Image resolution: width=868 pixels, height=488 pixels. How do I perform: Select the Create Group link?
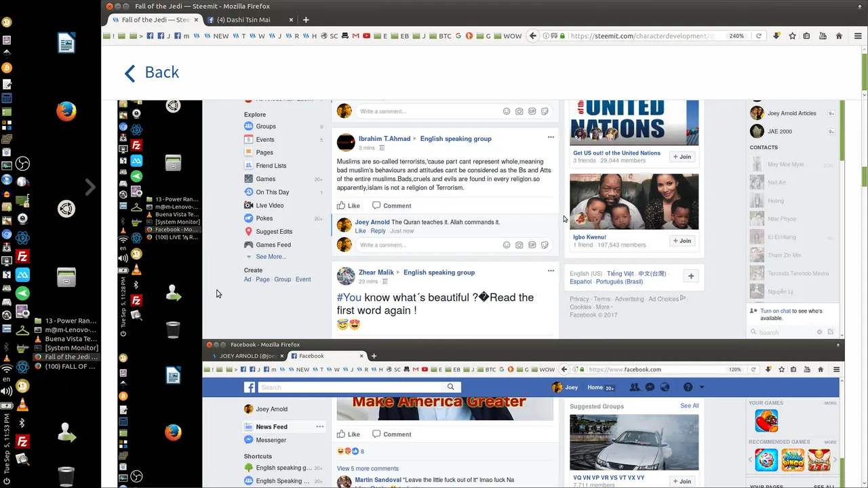283,279
